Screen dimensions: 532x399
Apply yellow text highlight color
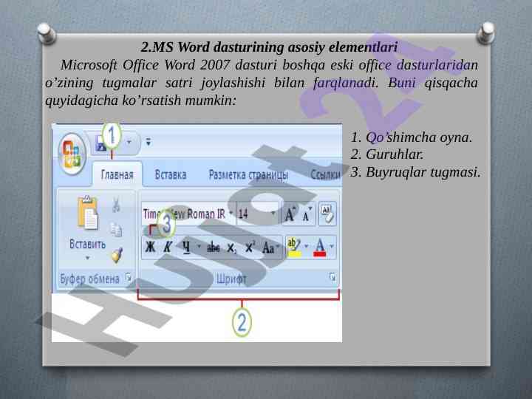coord(294,248)
